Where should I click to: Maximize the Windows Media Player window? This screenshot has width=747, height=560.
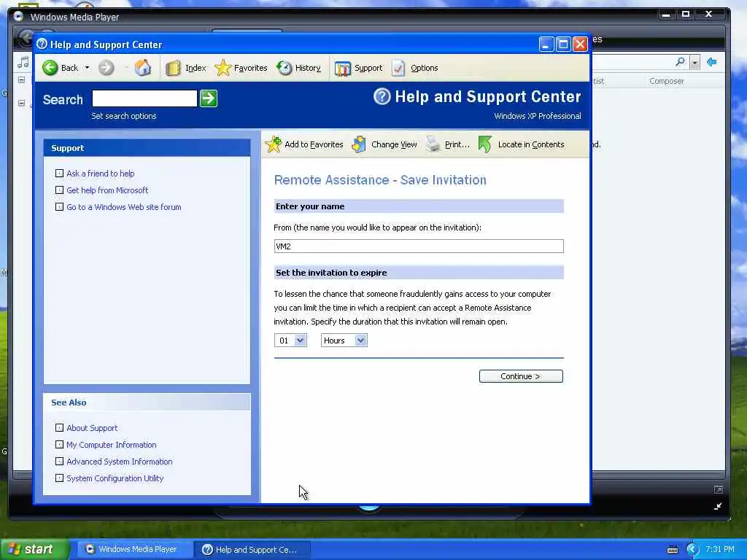[x=686, y=15]
